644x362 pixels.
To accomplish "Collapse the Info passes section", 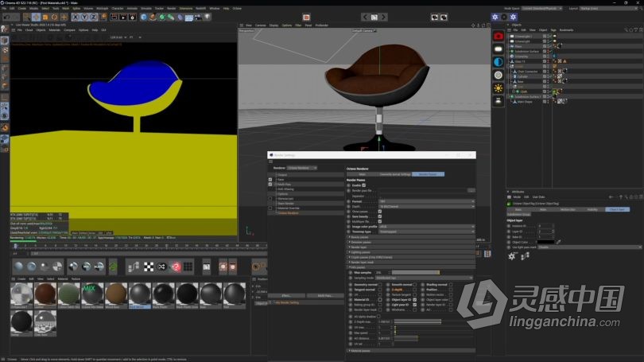I will click(411, 267).
